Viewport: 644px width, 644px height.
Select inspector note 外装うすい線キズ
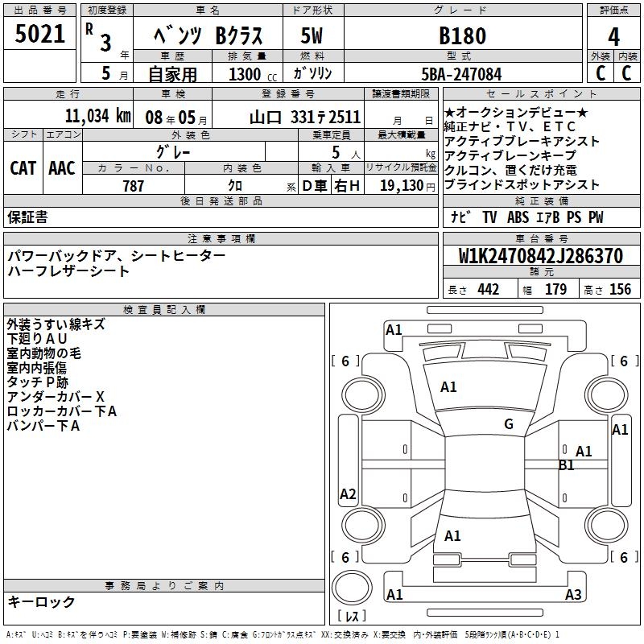(x=56, y=324)
